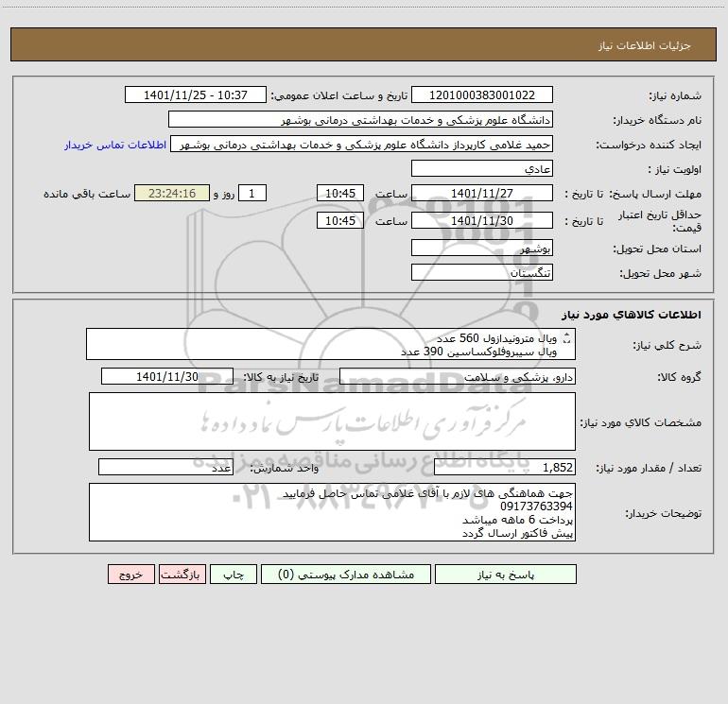Click price validity date 1401/11/30
728x704 pixels.
[482, 220]
